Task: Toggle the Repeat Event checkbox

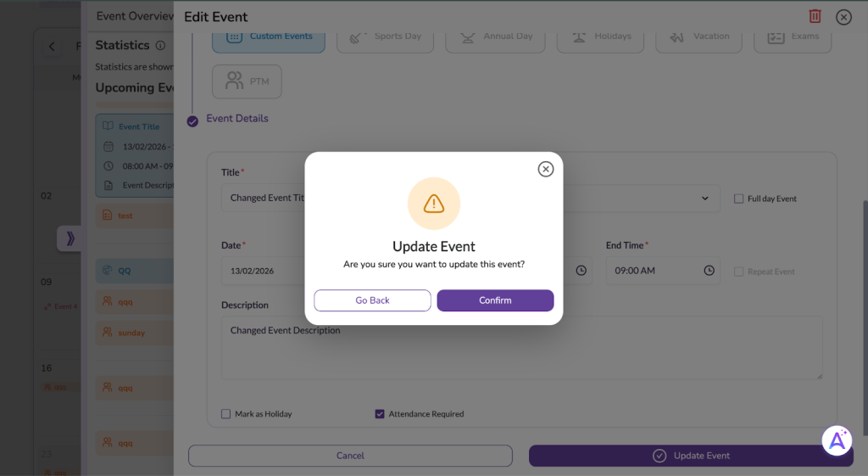Action: click(739, 272)
